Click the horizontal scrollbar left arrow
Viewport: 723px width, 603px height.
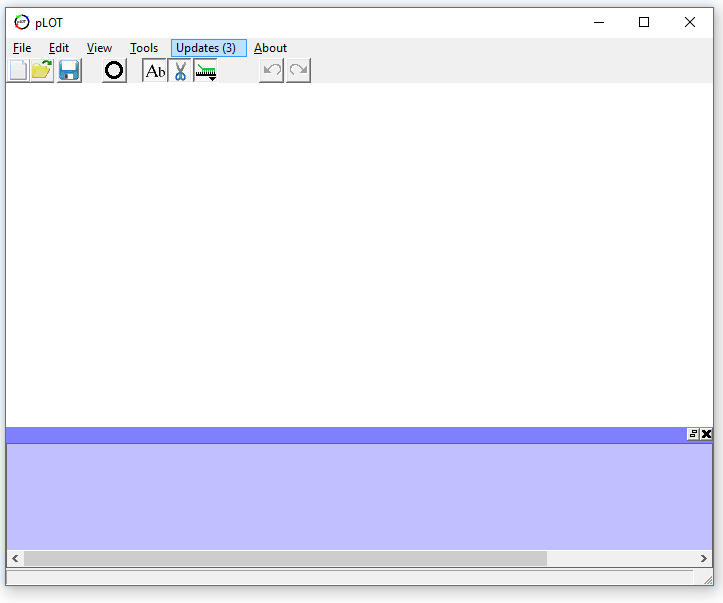click(15, 558)
